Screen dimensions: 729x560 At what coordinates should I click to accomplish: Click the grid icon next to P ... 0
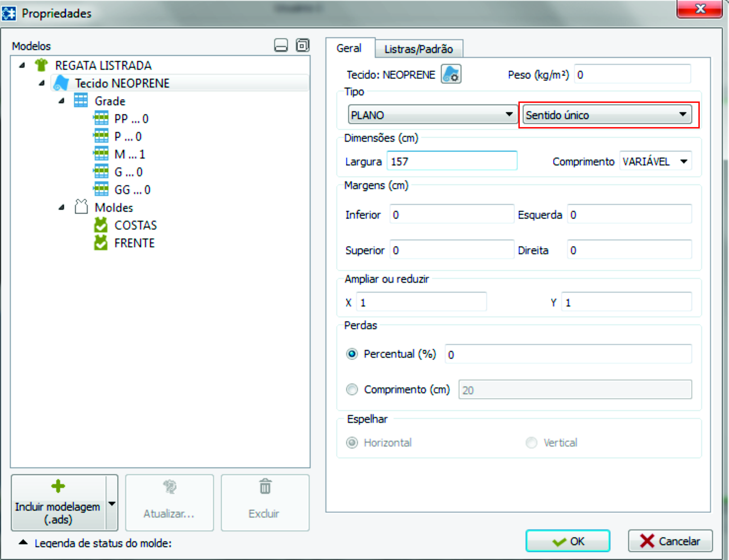101,136
